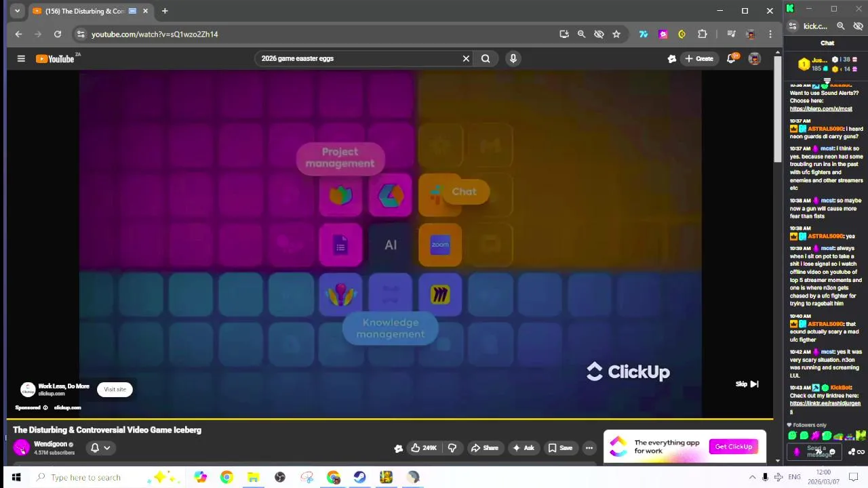Click the Wendigoon channel avatar
Viewport: 868px width, 488px height.
(x=22, y=448)
